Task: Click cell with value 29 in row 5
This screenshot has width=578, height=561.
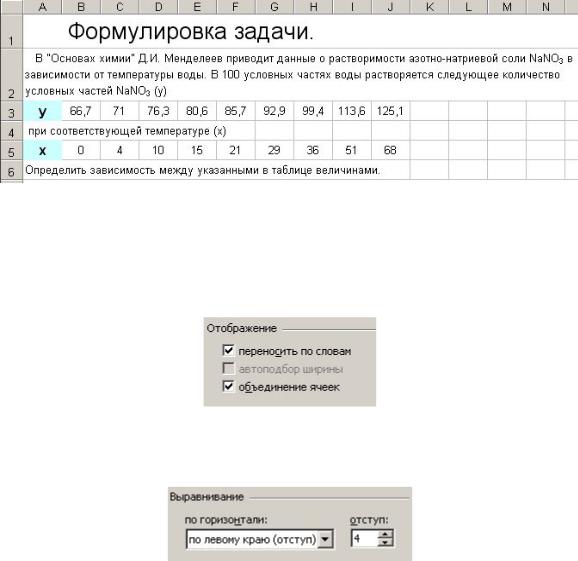Action: [x=275, y=150]
